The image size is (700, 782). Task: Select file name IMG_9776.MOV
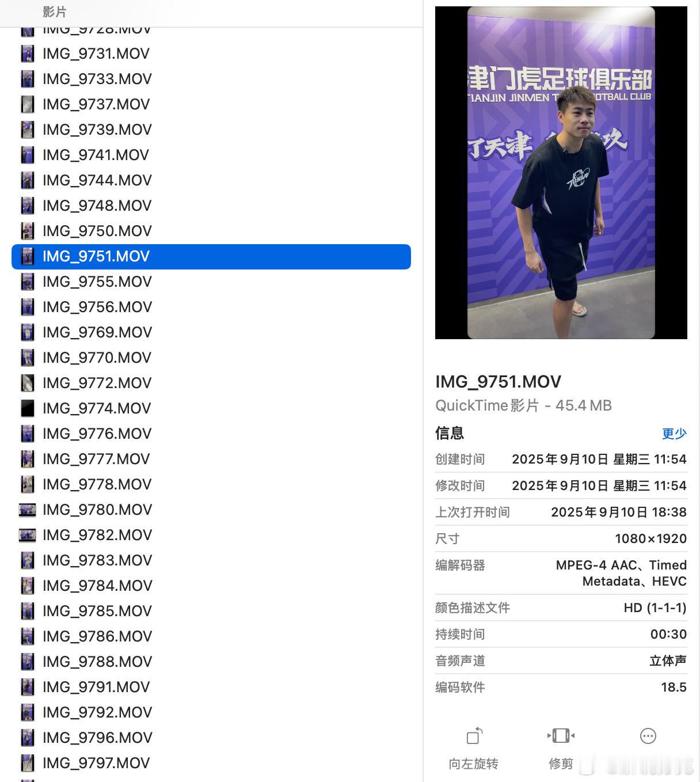(97, 434)
